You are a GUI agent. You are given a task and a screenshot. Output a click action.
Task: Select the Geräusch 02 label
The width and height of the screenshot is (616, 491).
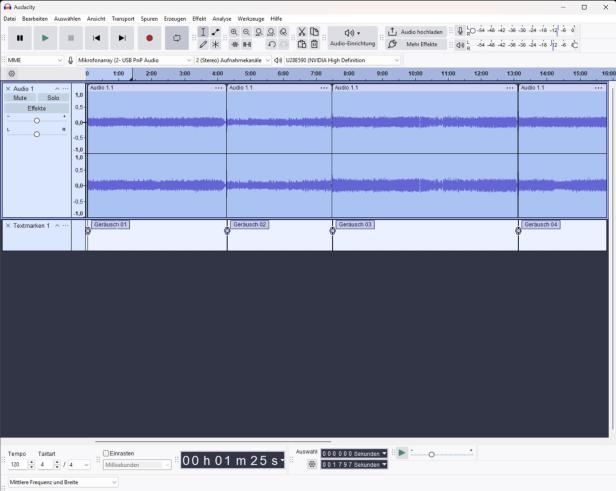click(250, 224)
